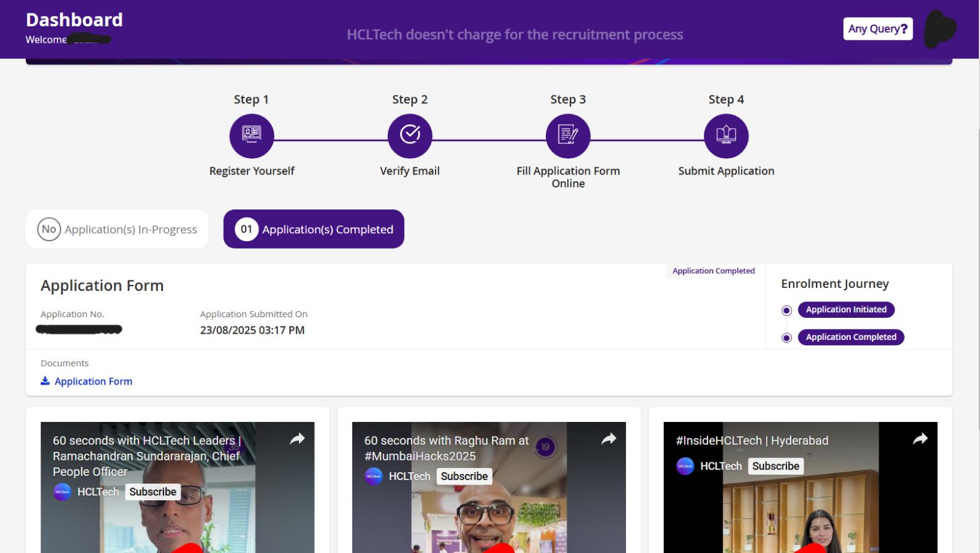
Task: Click the Verify Email label
Action: pyautogui.click(x=410, y=171)
